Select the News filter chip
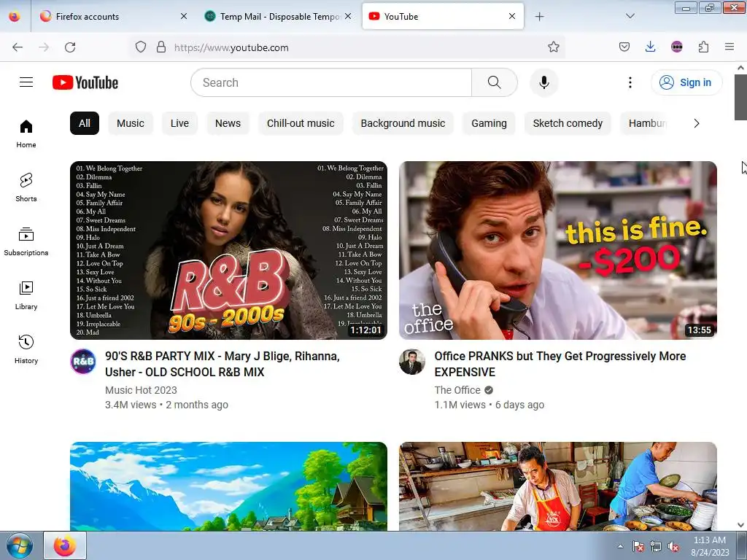Viewport: 747px width, 560px height. [228, 123]
